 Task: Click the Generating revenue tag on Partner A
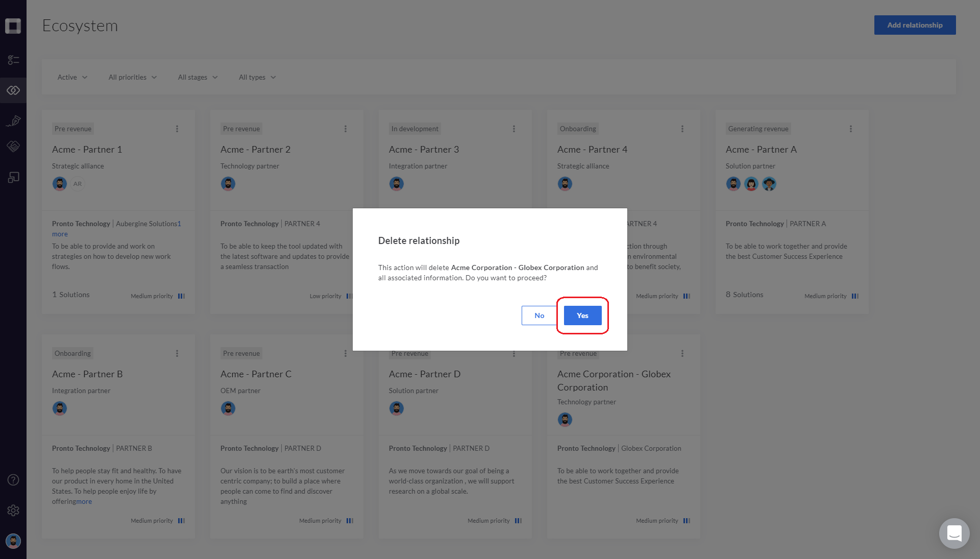[758, 129]
